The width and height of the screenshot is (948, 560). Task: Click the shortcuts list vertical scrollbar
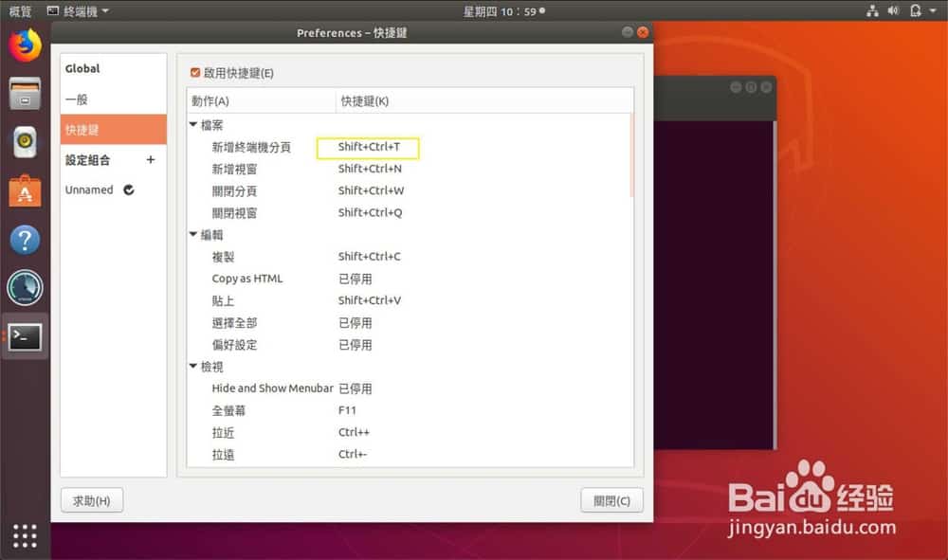(x=631, y=155)
